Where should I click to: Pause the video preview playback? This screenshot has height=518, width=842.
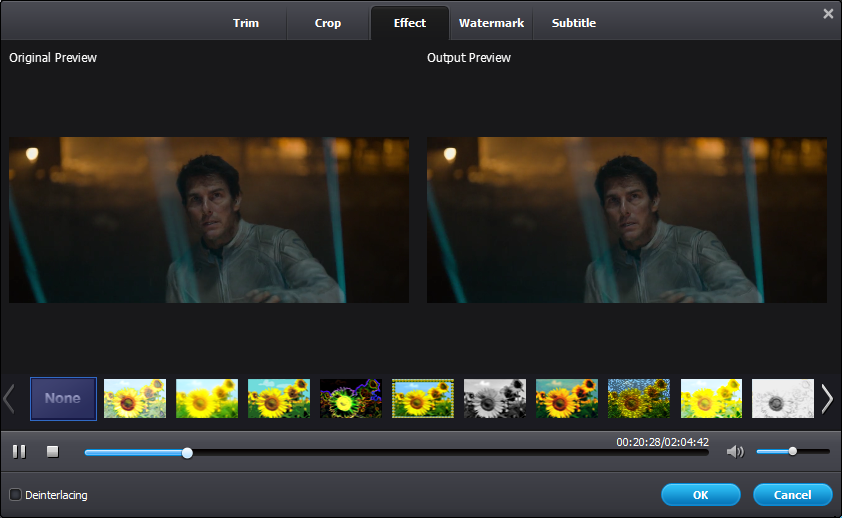pyautogui.click(x=19, y=451)
